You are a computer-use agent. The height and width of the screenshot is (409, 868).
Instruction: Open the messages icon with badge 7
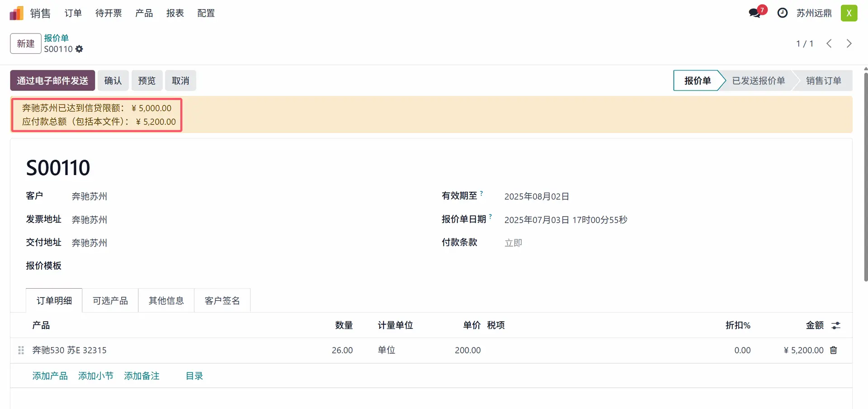coord(757,12)
